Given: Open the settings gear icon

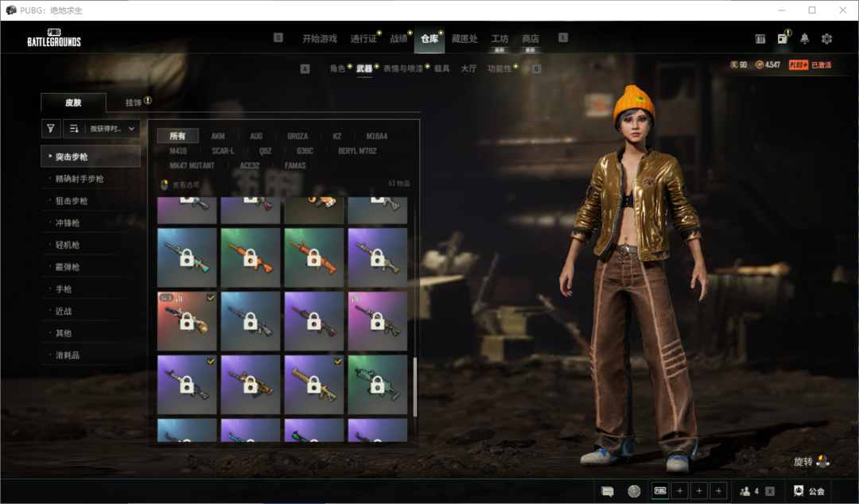Looking at the screenshot, I should pos(826,39).
